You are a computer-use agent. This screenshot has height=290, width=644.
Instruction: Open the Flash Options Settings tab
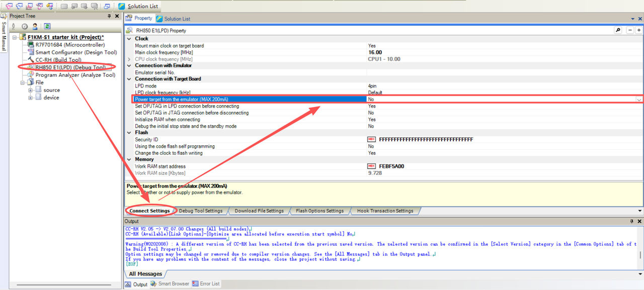(x=319, y=211)
